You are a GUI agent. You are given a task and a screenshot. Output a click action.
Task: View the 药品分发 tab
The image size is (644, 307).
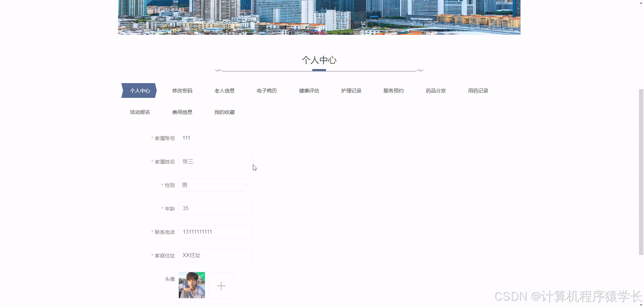point(436,90)
